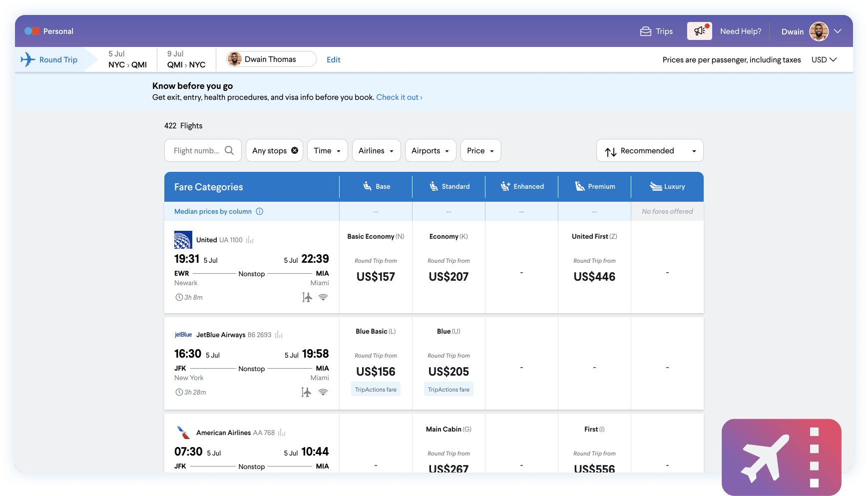The height and width of the screenshot is (496, 868).
Task: Click the Premium fare seat icon
Action: pyautogui.click(x=579, y=186)
